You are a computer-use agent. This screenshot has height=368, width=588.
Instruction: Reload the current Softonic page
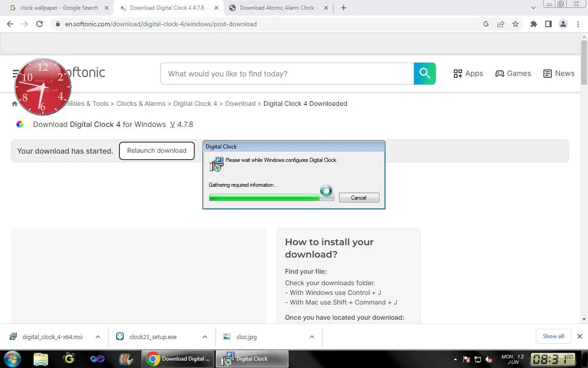40,24
